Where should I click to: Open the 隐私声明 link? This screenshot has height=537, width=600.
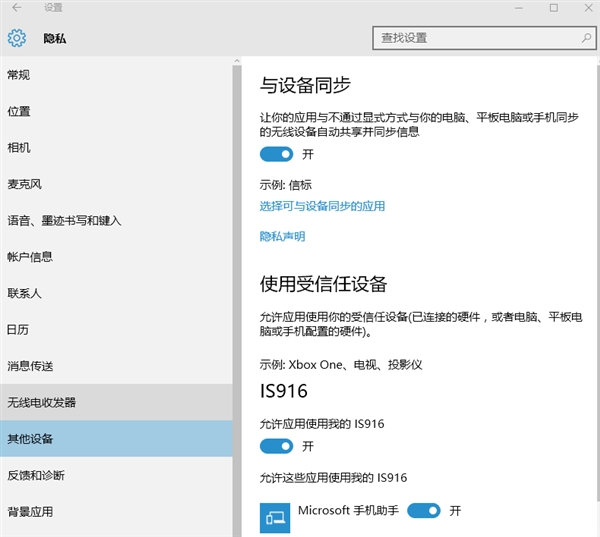282,236
